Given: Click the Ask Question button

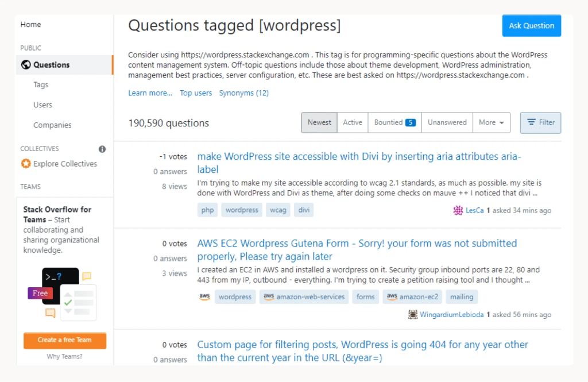Looking at the screenshot, I should coord(531,25).
